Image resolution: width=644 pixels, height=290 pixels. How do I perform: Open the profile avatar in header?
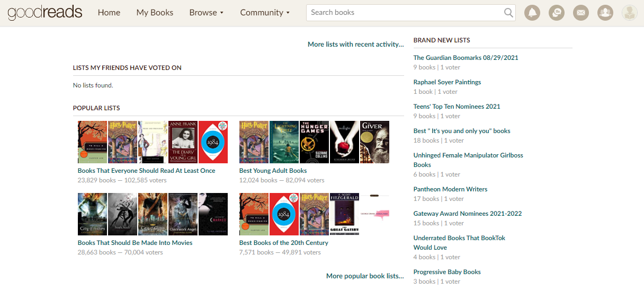click(630, 13)
